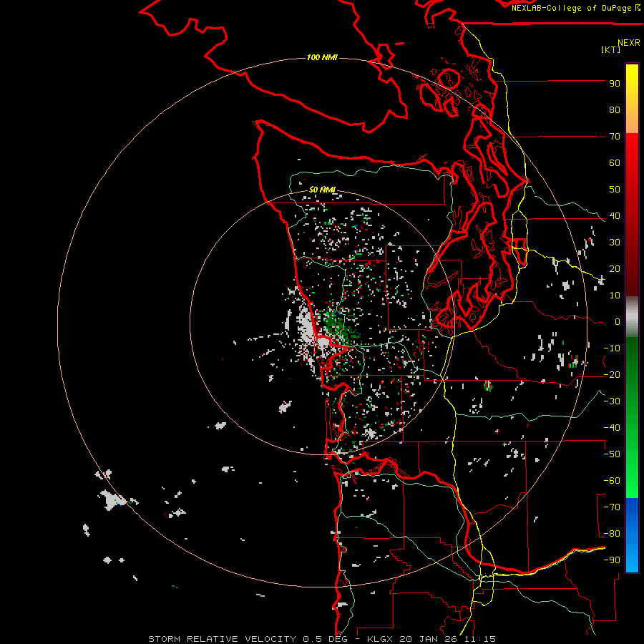Click the "50 NMI" range ring label
Viewport: 644px width, 644px height.
[x=322, y=190]
